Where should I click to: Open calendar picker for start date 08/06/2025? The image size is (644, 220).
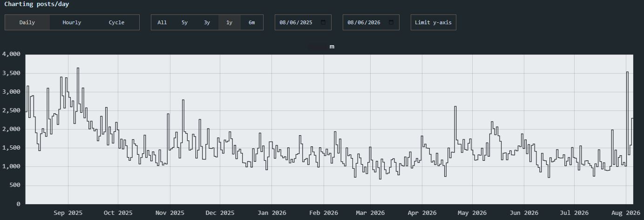coord(323,22)
